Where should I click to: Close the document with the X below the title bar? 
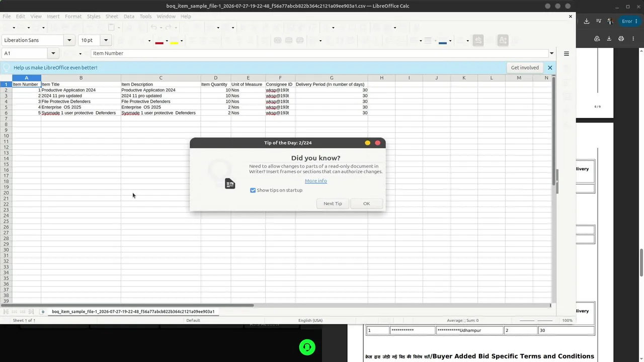570,17
